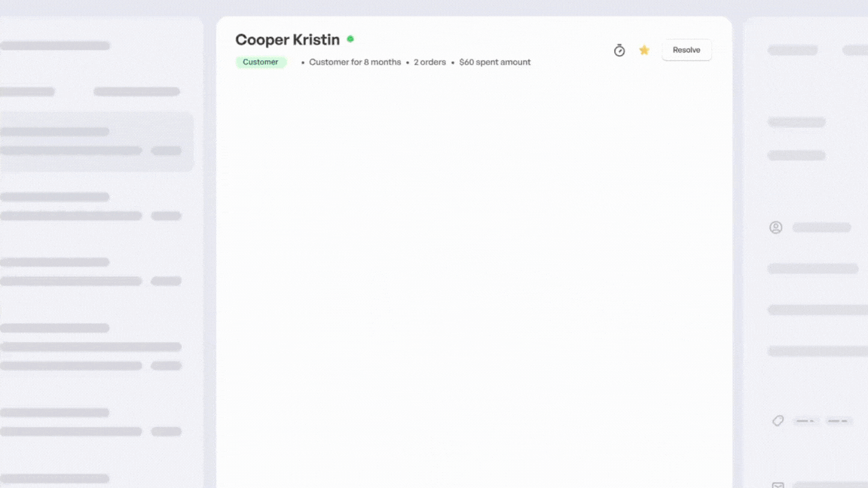Click 'Customer for 8 months' text
This screenshot has height=488, width=868.
(355, 63)
